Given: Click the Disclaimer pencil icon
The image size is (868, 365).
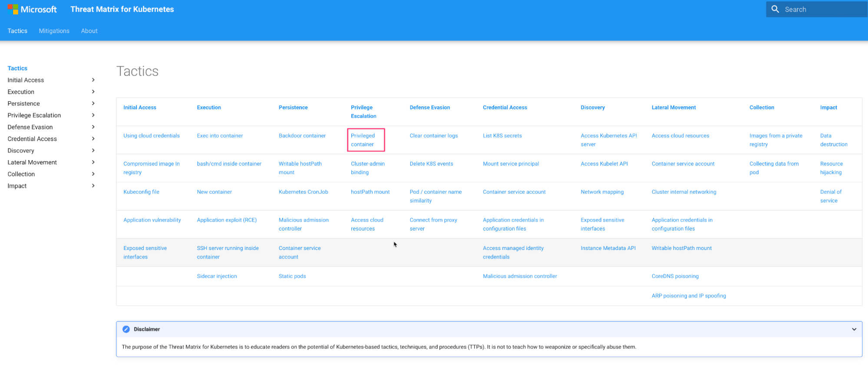Looking at the screenshot, I should [x=126, y=329].
